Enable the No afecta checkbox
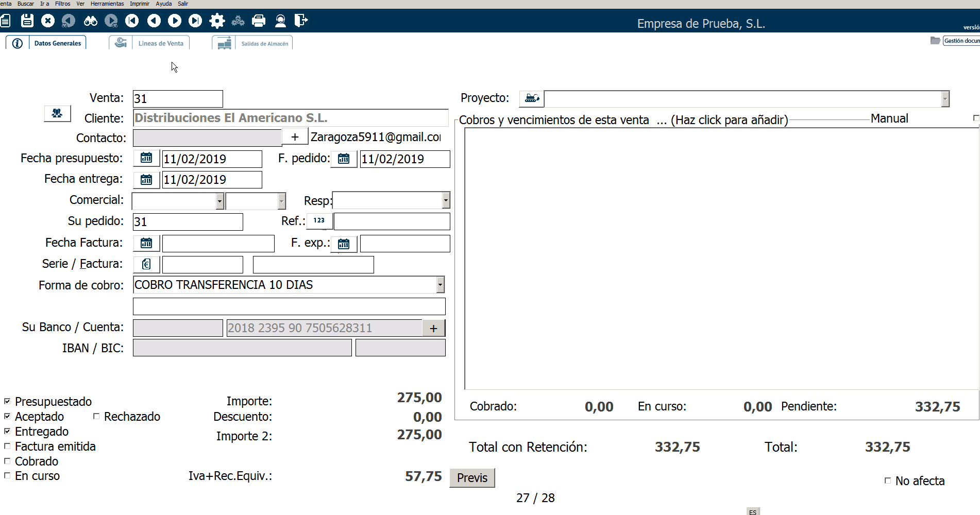The height and width of the screenshot is (515, 980). point(888,480)
